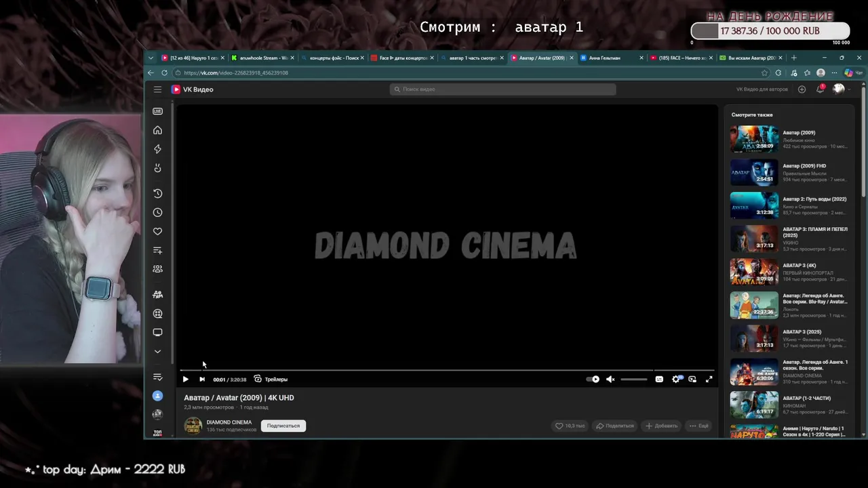Switch to концерты фэйс search tab

coord(333,58)
